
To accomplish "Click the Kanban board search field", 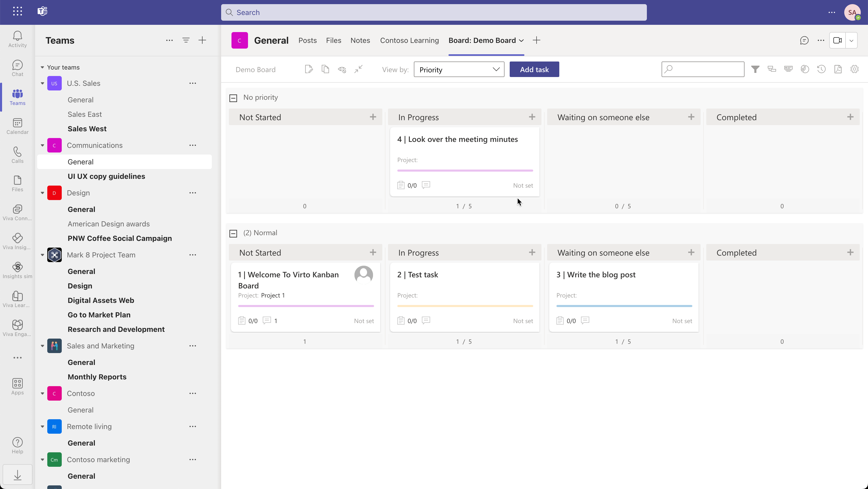I will (703, 70).
